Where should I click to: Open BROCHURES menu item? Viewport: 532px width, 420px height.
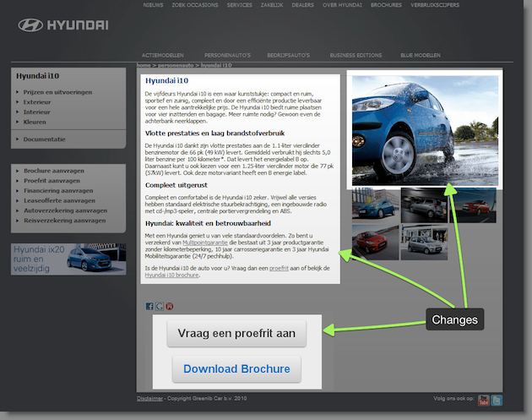[x=386, y=5]
